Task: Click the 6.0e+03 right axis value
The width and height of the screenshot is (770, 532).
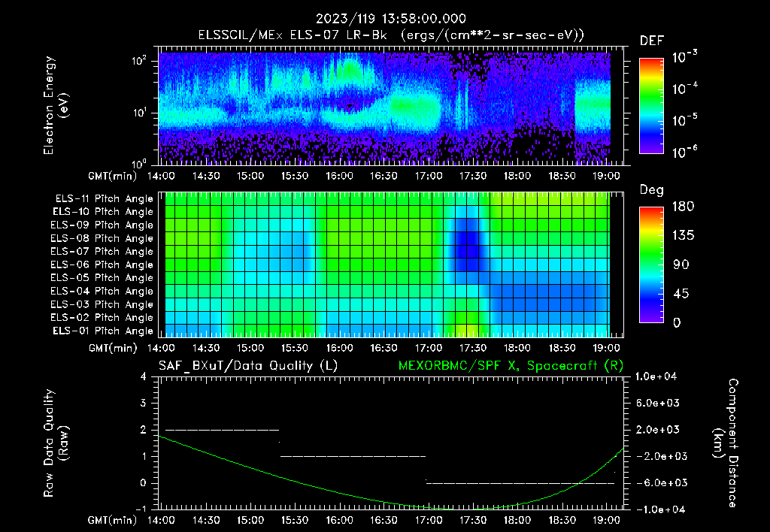Action: coord(657,403)
